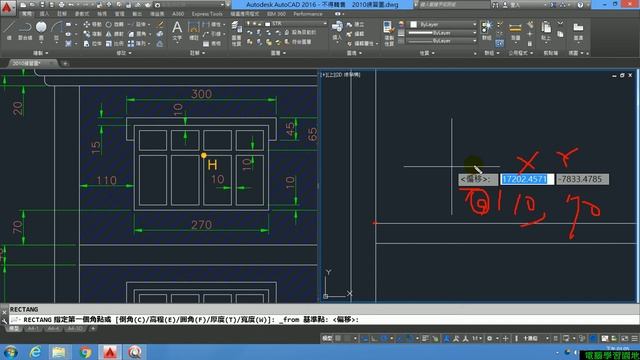This screenshot has width=640, height=360.
Task: Toggle model space button in status bar
Action: tap(327, 338)
